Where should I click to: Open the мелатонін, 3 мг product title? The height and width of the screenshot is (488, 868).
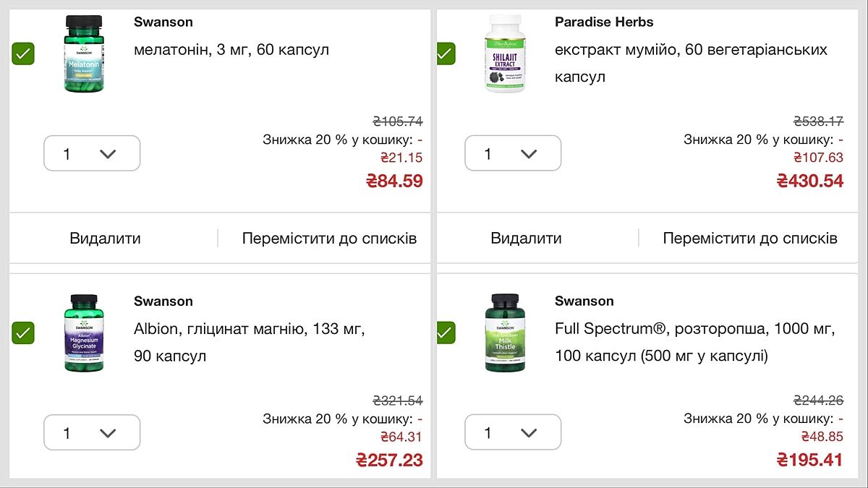[231, 50]
